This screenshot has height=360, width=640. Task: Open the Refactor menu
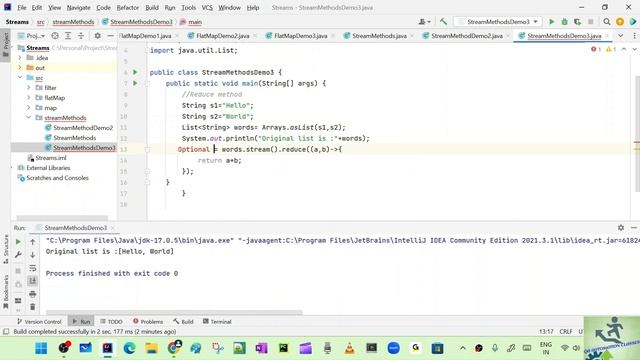click(127, 7)
